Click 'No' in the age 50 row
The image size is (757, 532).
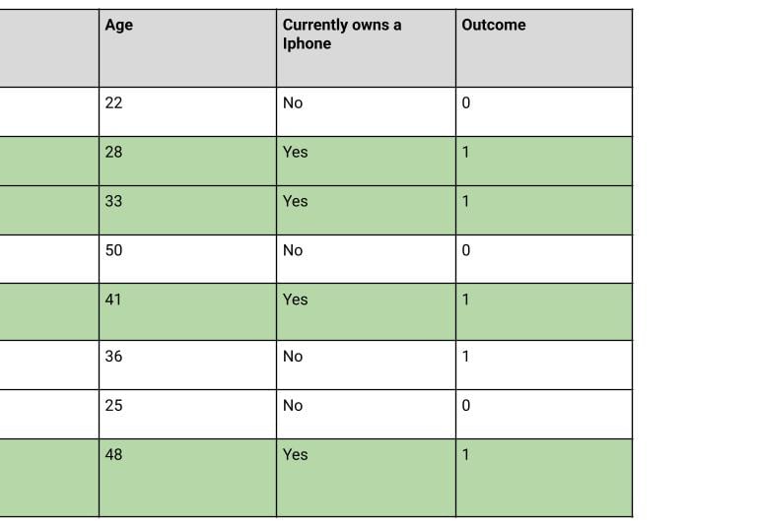(293, 250)
